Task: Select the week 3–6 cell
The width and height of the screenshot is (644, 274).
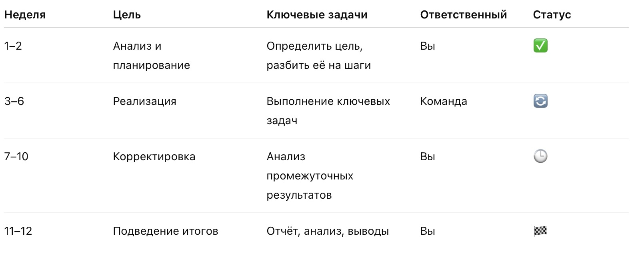Action: 14,101
